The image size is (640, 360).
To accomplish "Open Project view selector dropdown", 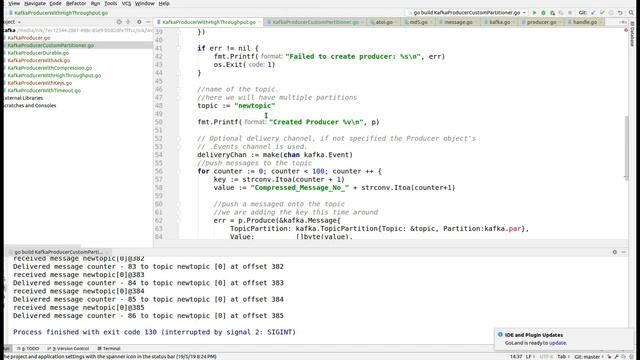I will [x=19, y=22].
